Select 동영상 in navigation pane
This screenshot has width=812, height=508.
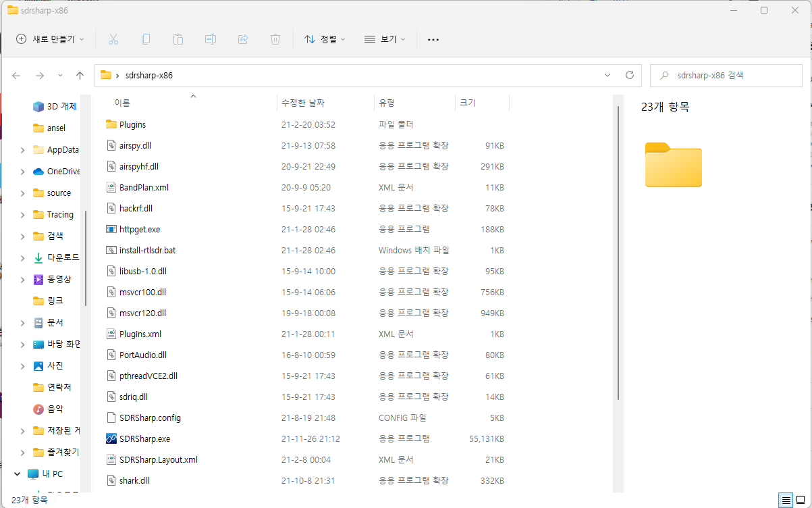coord(59,279)
